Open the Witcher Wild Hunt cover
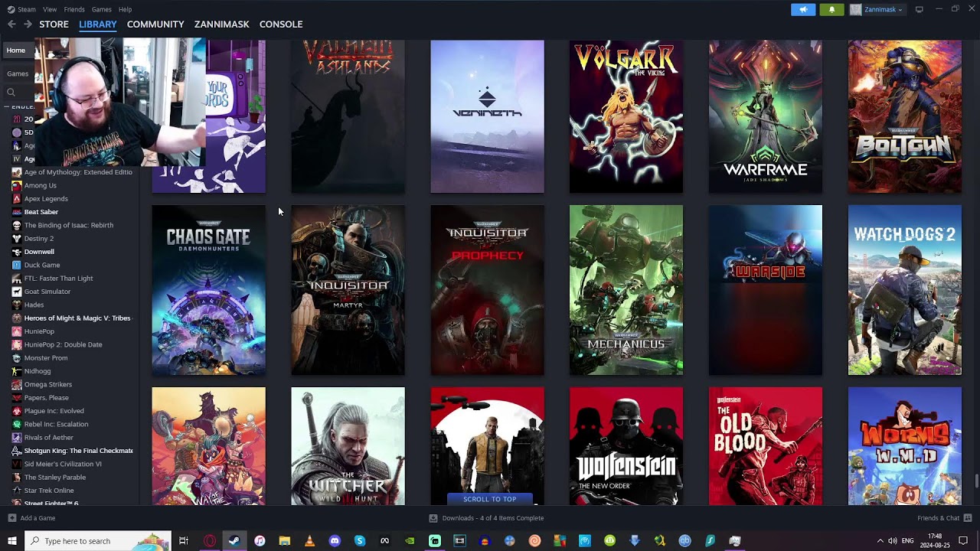This screenshot has width=980, height=551. pos(348,446)
